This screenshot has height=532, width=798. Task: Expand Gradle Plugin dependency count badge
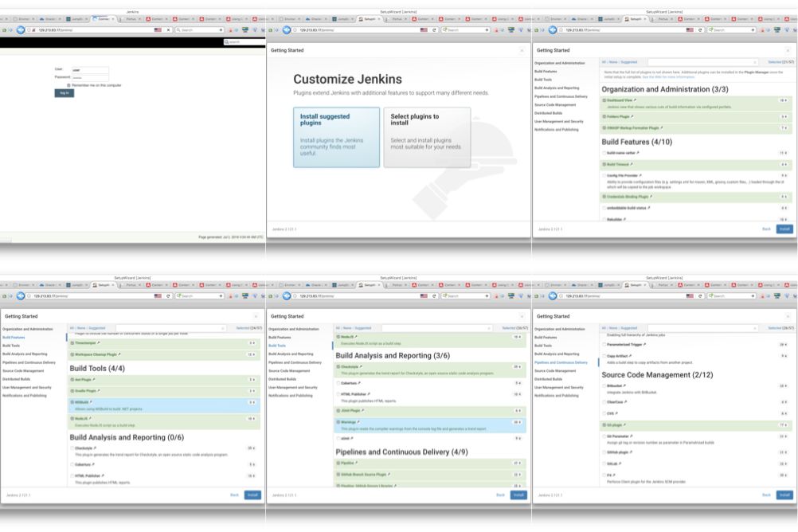pyautogui.click(x=252, y=391)
